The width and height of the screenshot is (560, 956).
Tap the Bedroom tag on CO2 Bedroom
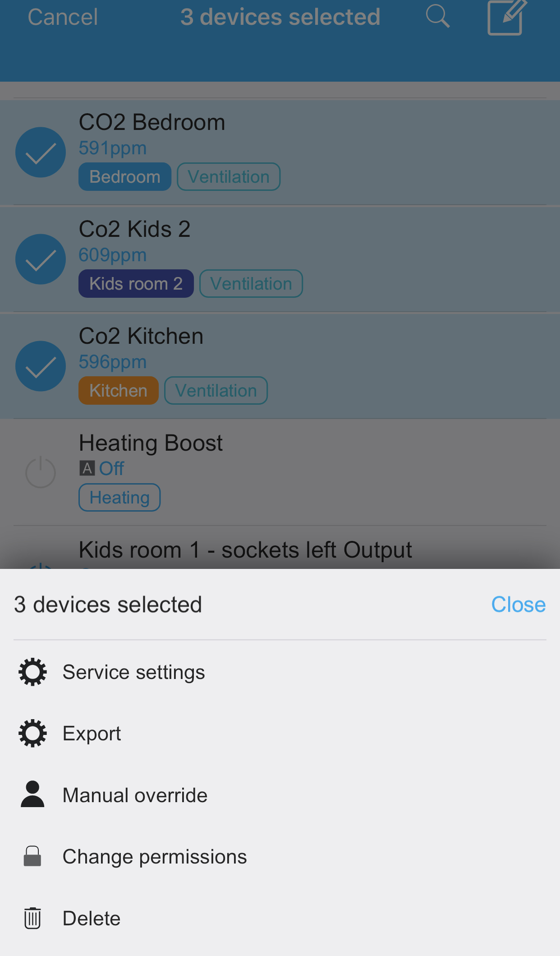coord(124,176)
